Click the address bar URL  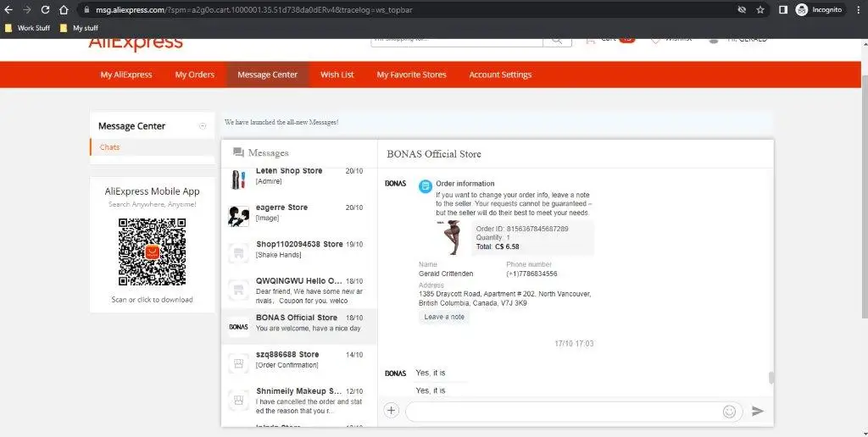(253, 10)
